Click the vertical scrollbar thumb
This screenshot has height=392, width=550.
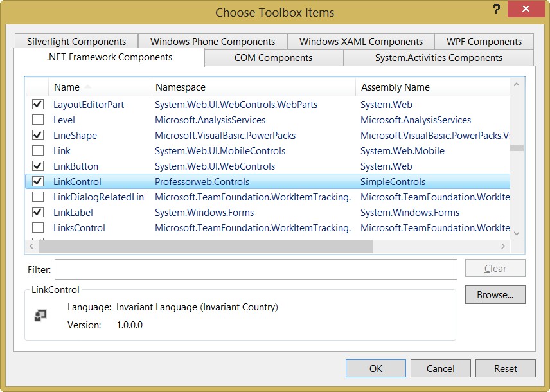[517, 148]
